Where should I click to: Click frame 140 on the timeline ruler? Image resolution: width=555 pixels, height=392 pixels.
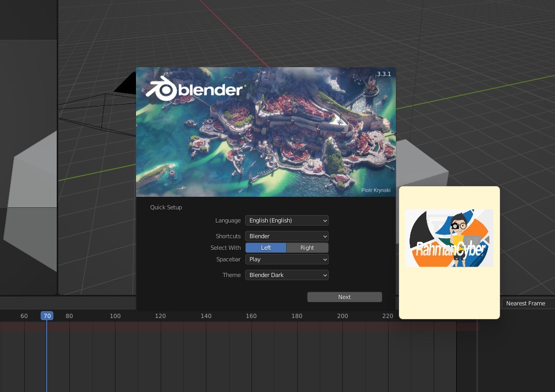point(206,316)
